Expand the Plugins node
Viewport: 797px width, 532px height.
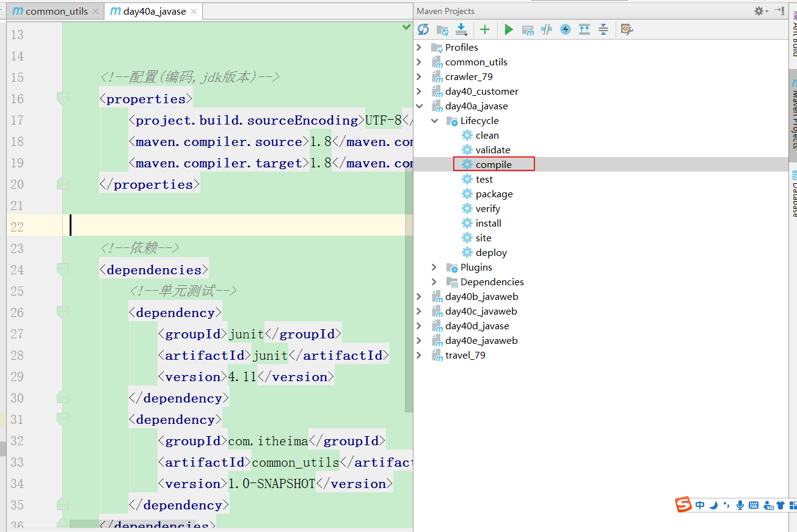click(x=434, y=267)
